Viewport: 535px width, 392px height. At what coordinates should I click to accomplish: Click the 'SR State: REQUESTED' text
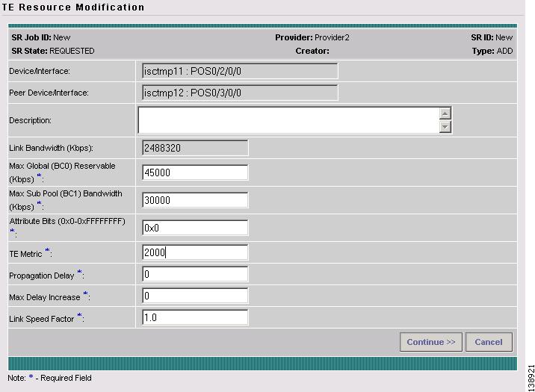pos(53,51)
